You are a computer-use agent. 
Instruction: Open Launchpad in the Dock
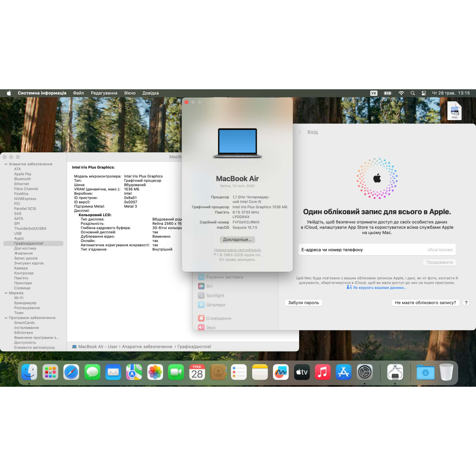click(x=50, y=372)
